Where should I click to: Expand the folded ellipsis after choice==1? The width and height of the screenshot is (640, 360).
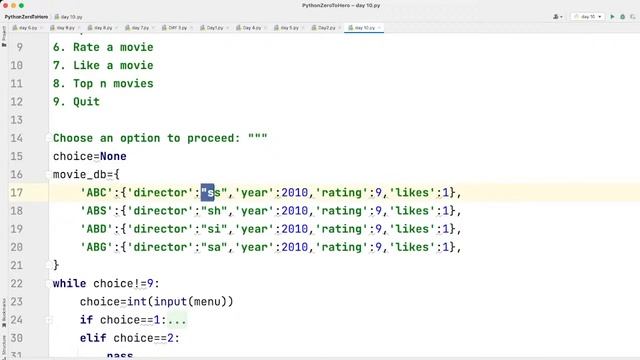coord(177,320)
